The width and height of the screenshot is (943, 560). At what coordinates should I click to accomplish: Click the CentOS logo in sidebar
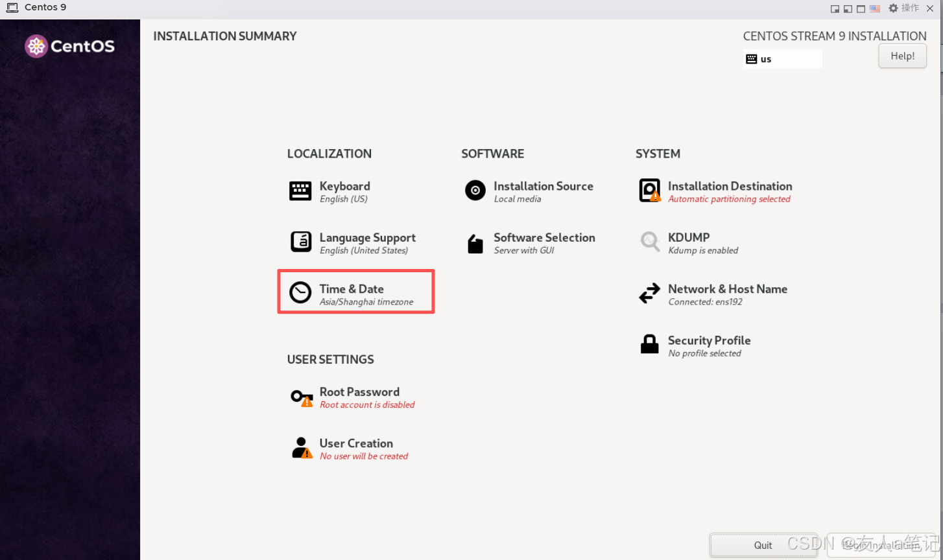click(x=69, y=46)
